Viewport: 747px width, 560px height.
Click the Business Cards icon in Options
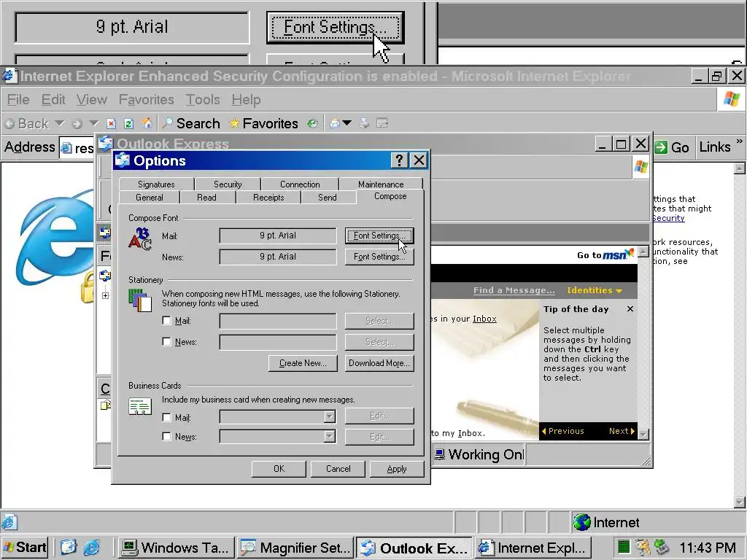click(x=140, y=407)
